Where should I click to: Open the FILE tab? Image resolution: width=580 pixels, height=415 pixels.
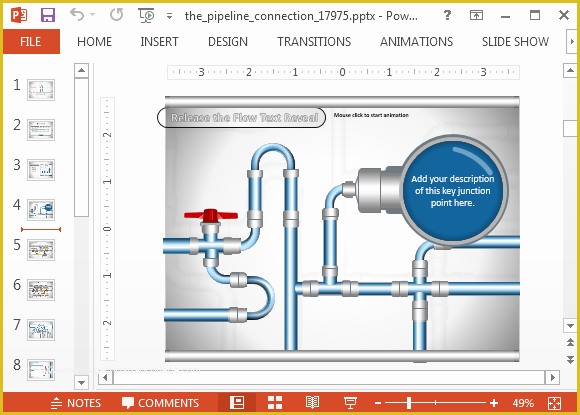pyautogui.click(x=31, y=41)
